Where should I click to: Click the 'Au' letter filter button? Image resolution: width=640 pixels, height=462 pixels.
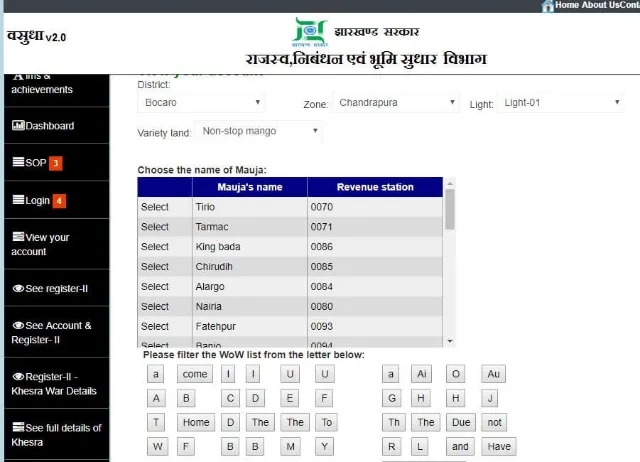(492, 374)
